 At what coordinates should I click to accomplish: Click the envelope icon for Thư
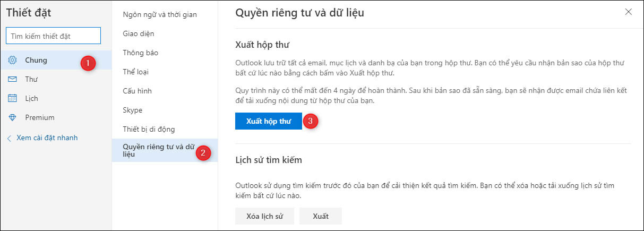click(13, 79)
